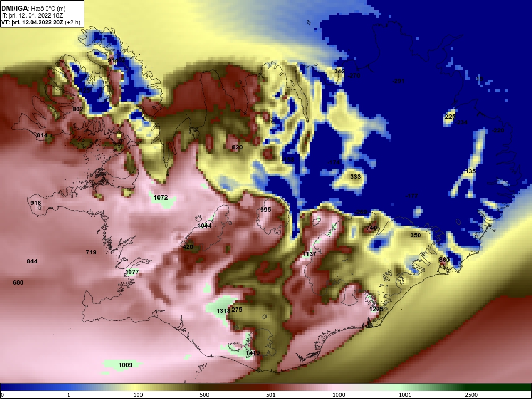Select the -220 label
532x399 pixels.
coord(498,131)
